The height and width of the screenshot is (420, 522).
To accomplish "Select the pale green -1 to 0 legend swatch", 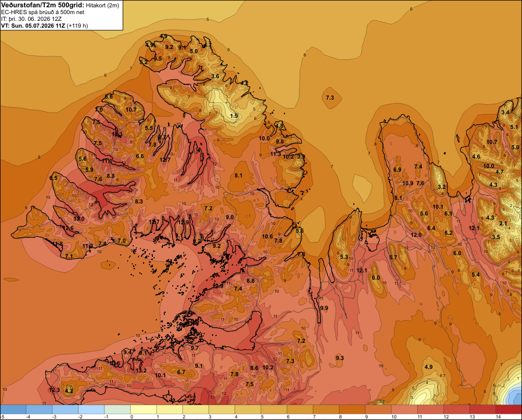I will [117, 410].
